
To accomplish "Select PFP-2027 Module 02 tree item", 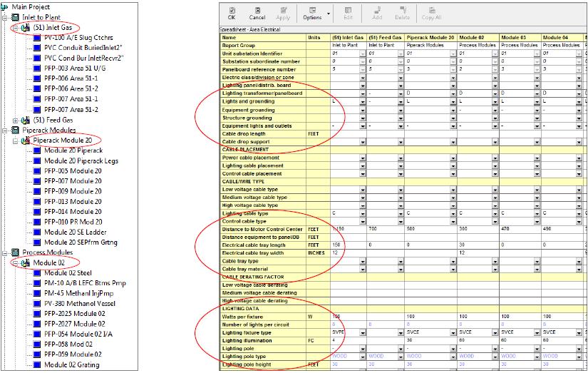I will coord(75,325).
